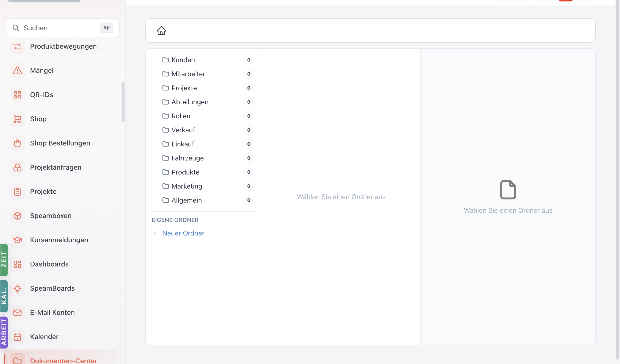
Task: Open the Mängel warning icon
Action: tap(17, 71)
